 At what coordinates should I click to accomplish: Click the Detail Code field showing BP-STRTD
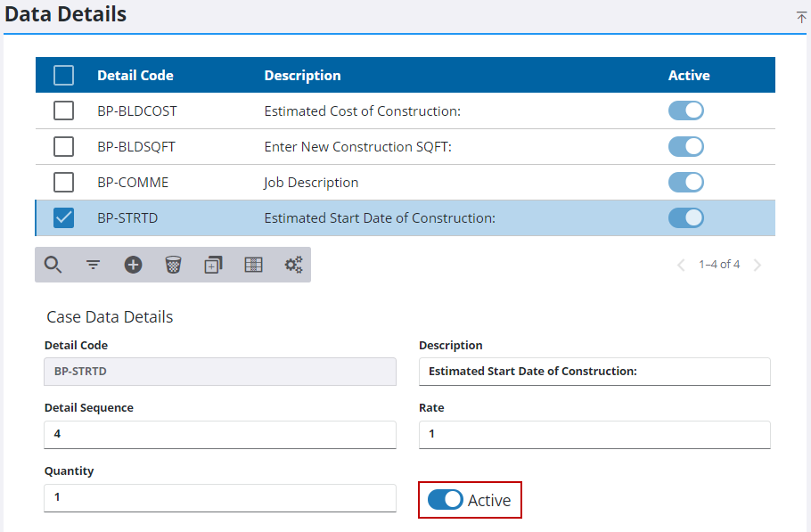220,372
